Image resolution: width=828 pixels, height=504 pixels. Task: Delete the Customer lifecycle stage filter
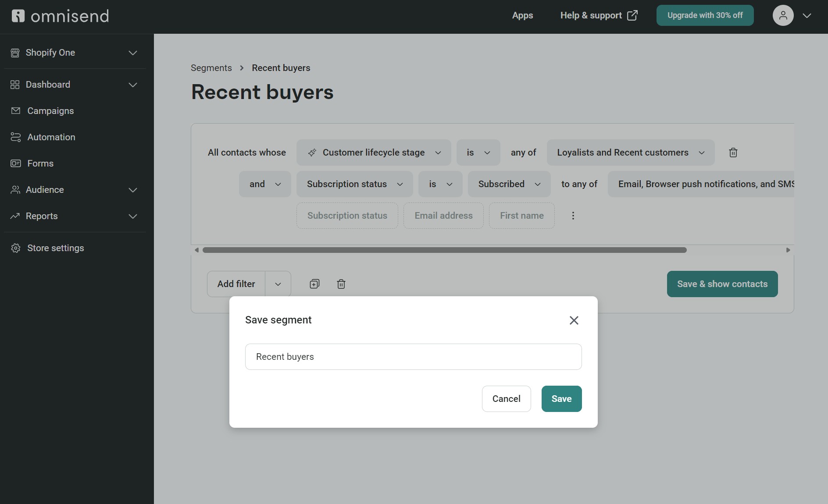point(732,153)
